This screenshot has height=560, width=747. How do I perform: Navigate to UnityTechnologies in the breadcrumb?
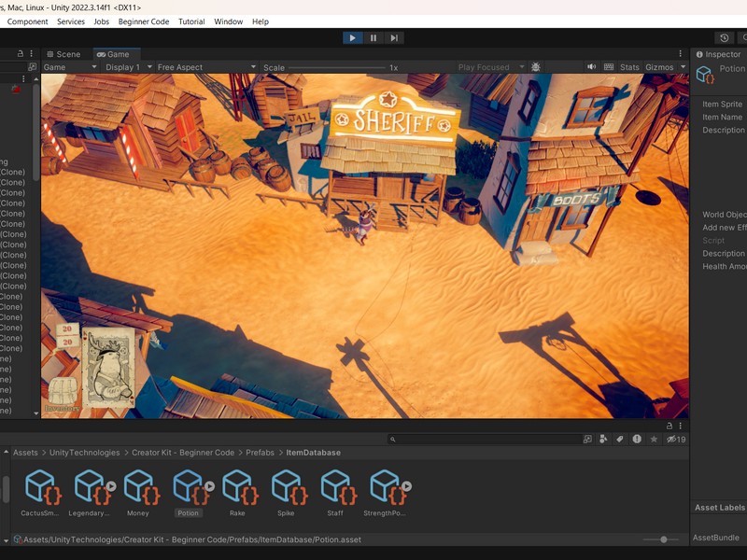click(x=85, y=453)
